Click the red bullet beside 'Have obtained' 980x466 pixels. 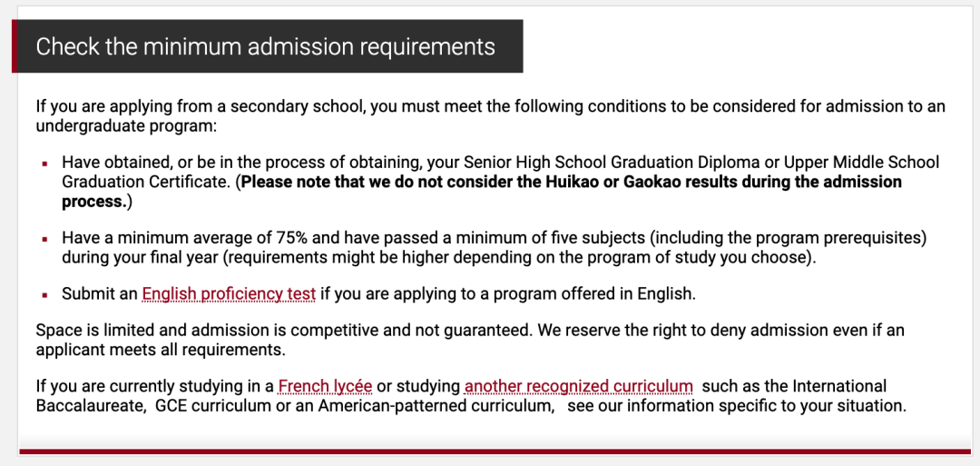[45, 164]
